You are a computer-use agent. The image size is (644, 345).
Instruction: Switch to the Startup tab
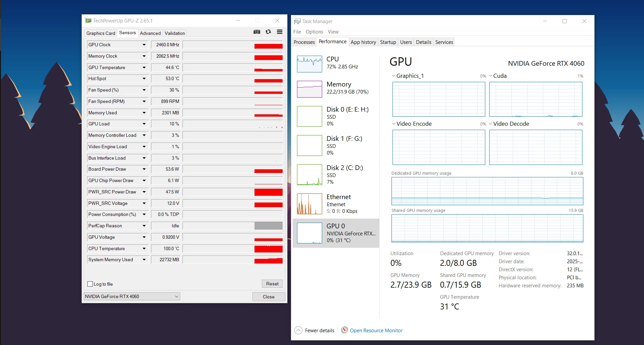388,42
